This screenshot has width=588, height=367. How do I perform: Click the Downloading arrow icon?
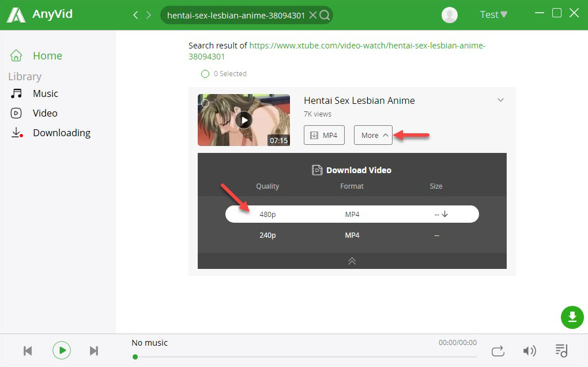tap(17, 133)
